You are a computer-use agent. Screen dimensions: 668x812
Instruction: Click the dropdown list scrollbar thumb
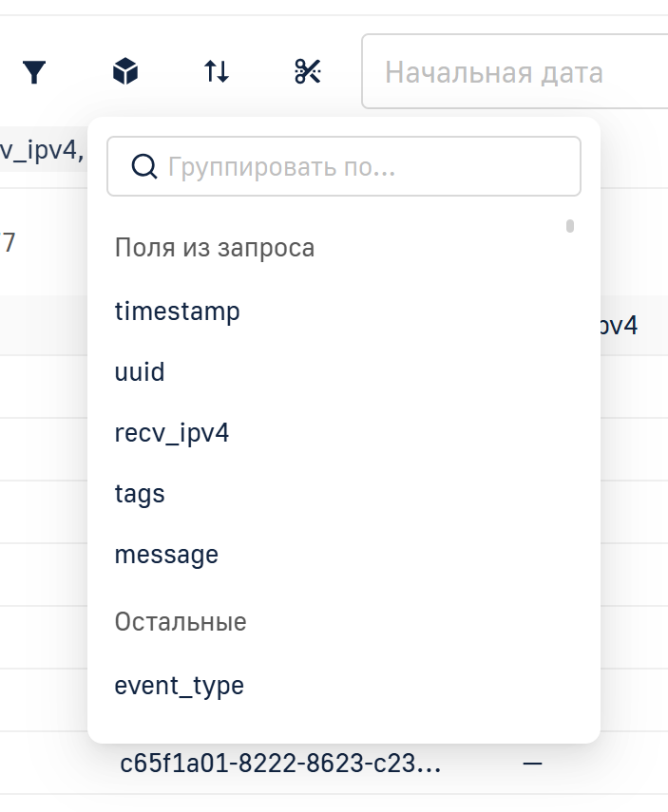[x=570, y=226]
